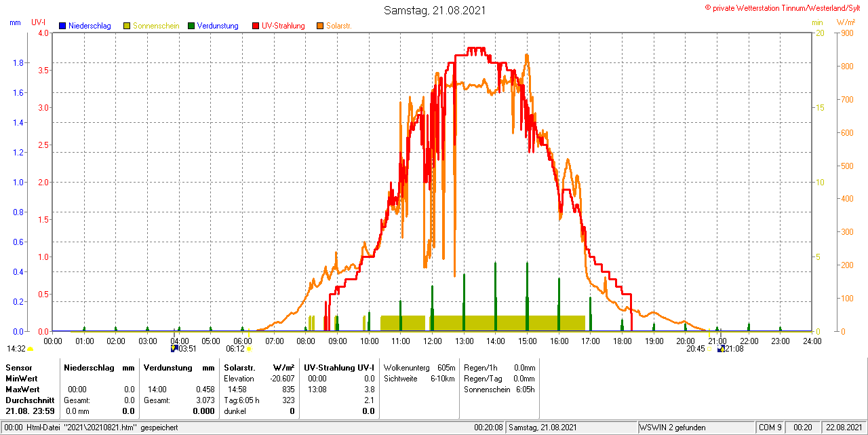Click the Sichtweite 6-10km reading
Viewport: 868px width, 435px height.
click(419, 379)
